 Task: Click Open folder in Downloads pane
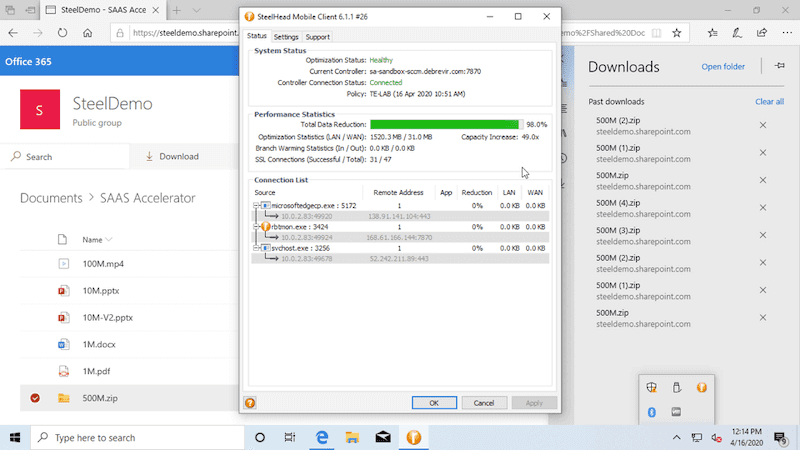click(x=723, y=66)
